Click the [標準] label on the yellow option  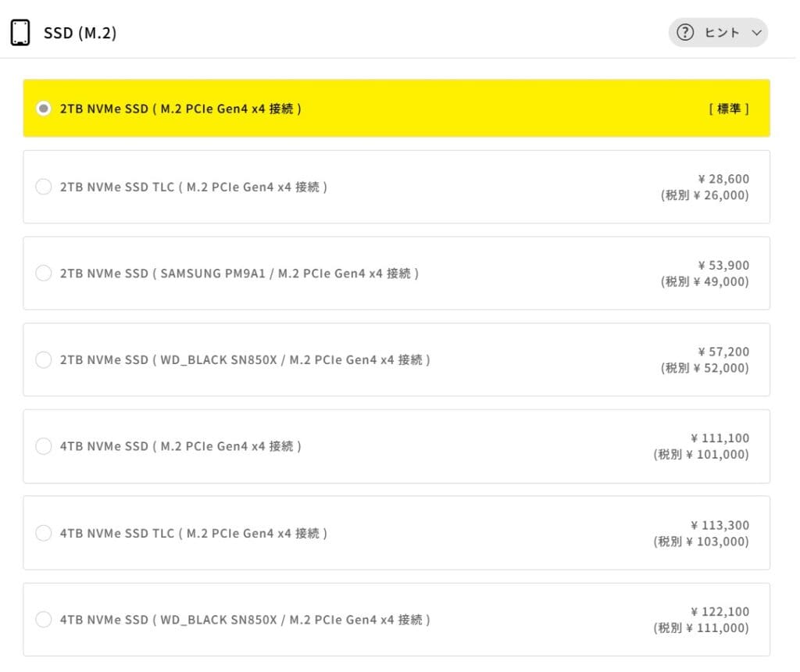tap(729, 109)
